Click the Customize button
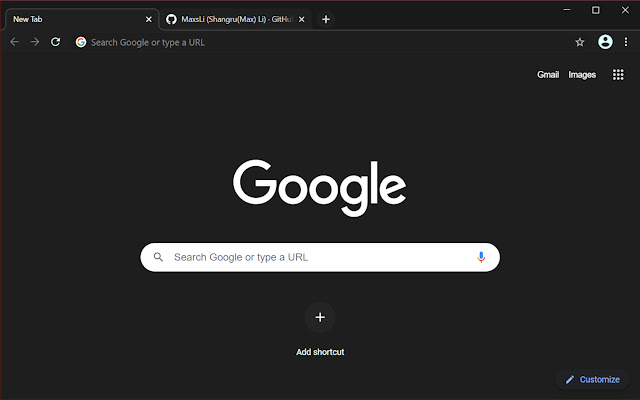This screenshot has width=640, height=400. coord(592,380)
